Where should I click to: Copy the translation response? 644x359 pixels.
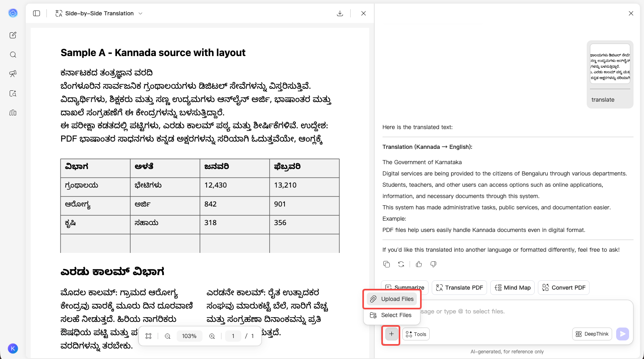(387, 264)
